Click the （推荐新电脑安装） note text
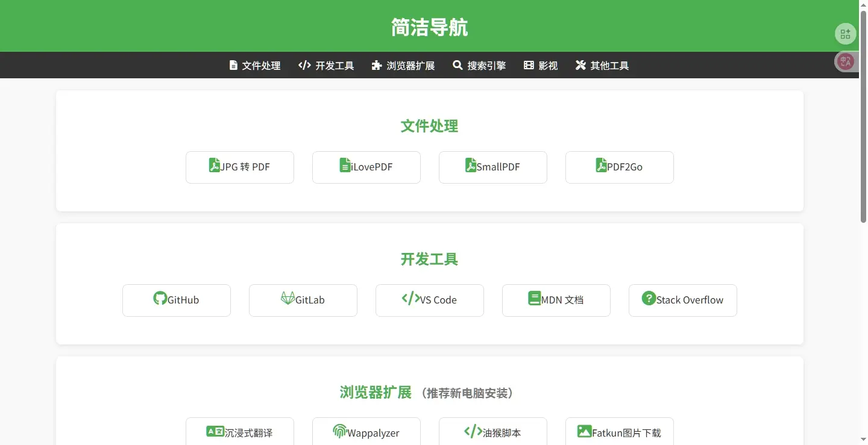Screen dimensions: 868x445 coord(468,393)
